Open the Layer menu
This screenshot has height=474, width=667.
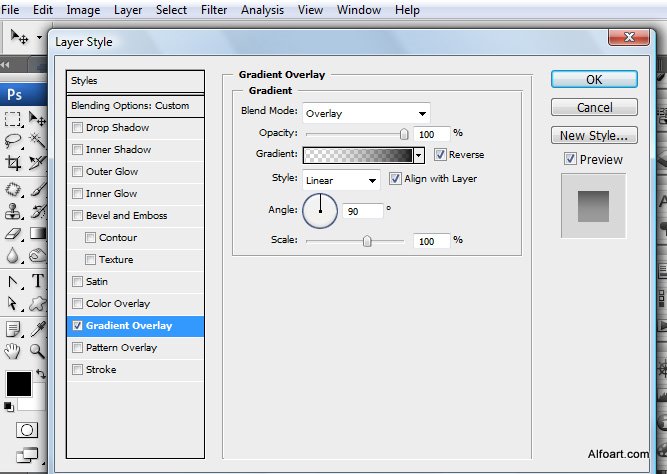(x=127, y=10)
